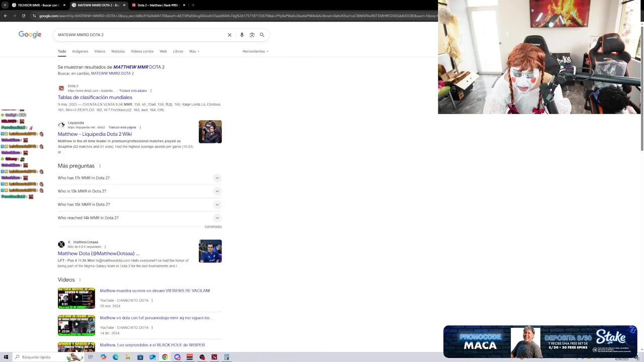This screenshot has height=362, width=644.
Task: Open Outlook from the taskbar
Action: pyautogui.click(x=152, y=357)
